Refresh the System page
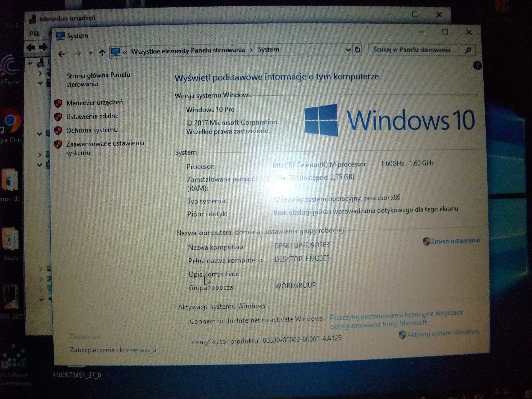Screen dimensions: 532x399 tap(357, 50)
